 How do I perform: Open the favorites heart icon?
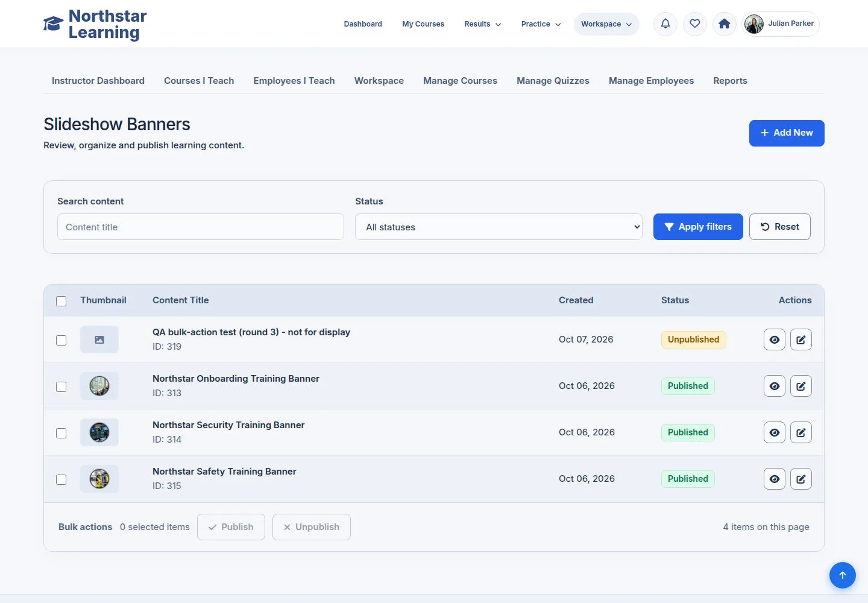pos(695,24)
